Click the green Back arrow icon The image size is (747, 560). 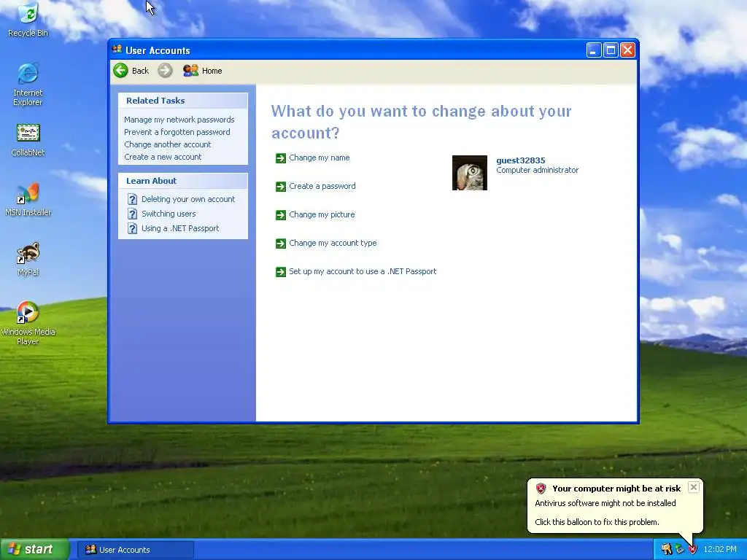(120, 71)
